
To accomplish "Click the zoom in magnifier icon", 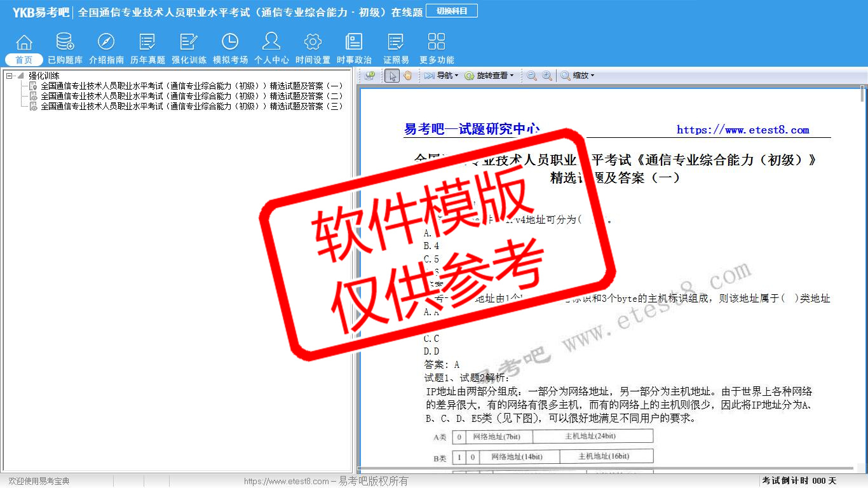I will pos(546,76).
